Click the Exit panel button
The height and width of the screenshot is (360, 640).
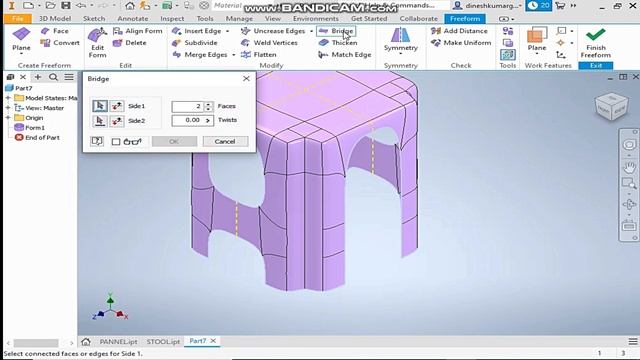(596, 66)
